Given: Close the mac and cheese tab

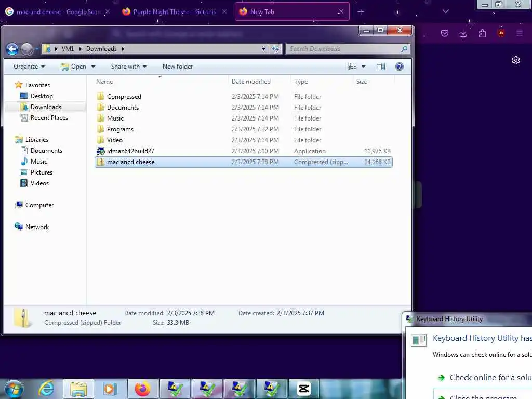Looking at the screenshot, I should tap(108, 11).
